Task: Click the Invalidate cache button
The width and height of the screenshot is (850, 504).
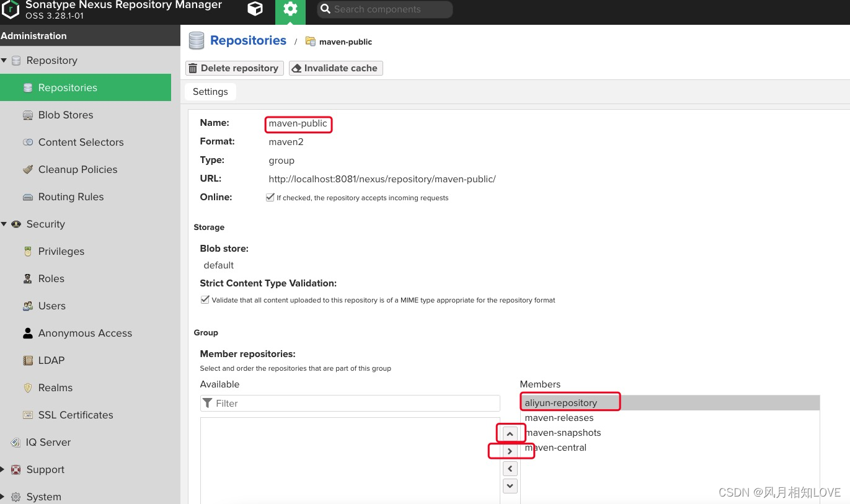Action: (336, 68)
